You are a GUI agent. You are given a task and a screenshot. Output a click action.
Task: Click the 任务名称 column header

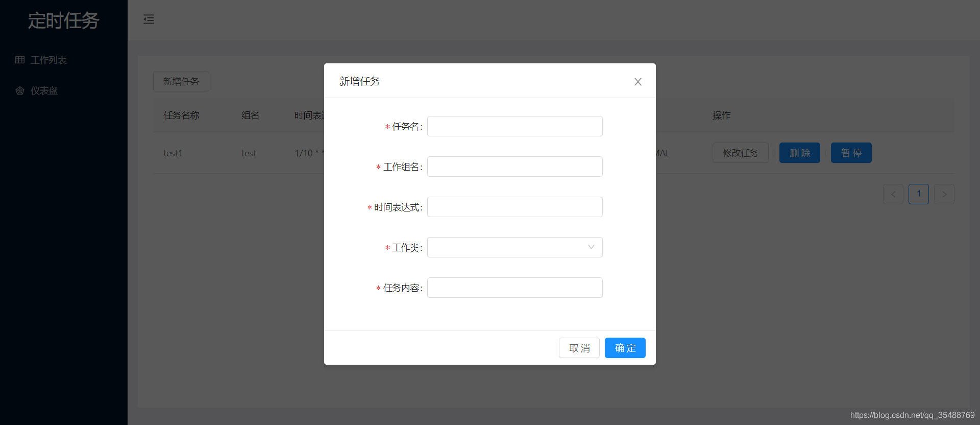tap(181, 115)
